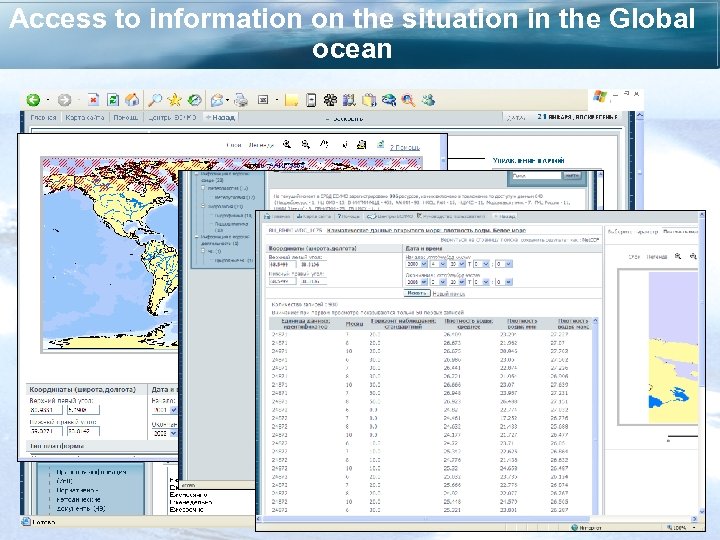Open the Карта сайта tab in the front window

tap(314, 216)
